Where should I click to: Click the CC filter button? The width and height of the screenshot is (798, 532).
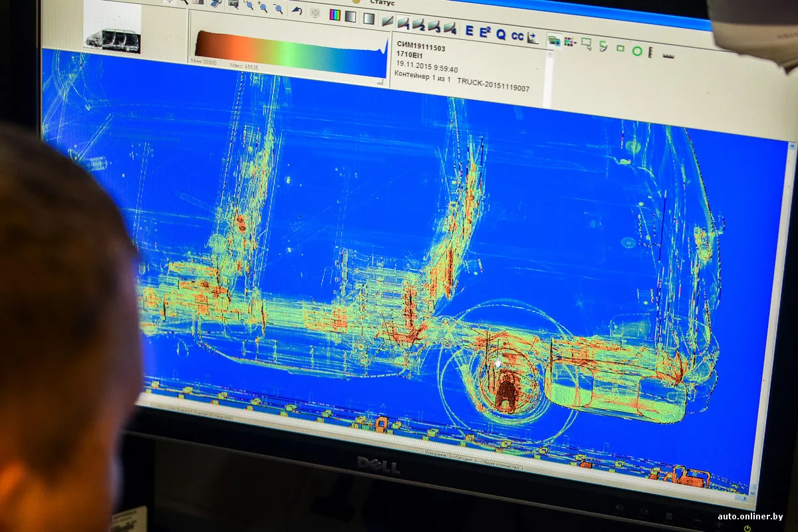tap(517, 36)
